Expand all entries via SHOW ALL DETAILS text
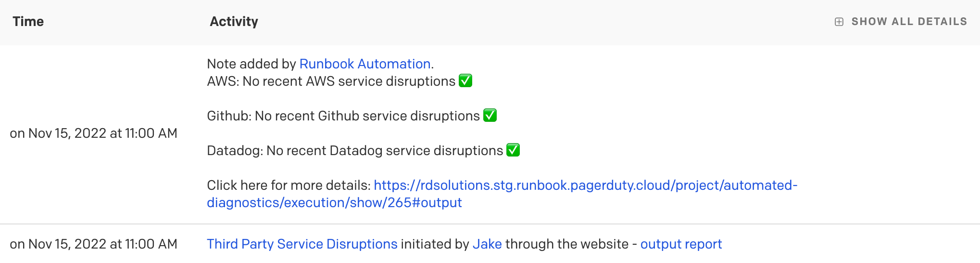980x263 pixels. coord(909,22)
